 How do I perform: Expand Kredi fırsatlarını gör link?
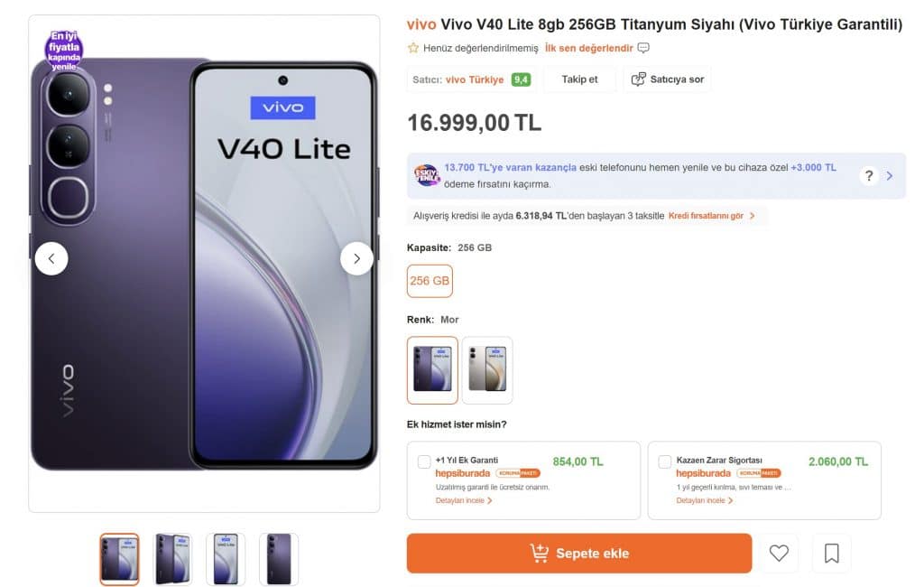(x=711, y=216)
